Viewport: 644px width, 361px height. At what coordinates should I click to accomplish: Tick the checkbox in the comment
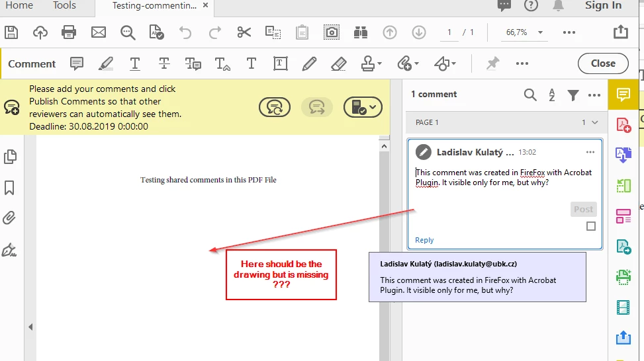(590, 226)
